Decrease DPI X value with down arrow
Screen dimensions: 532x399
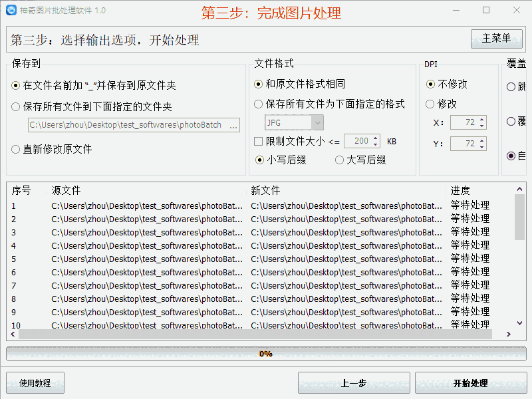481,126
